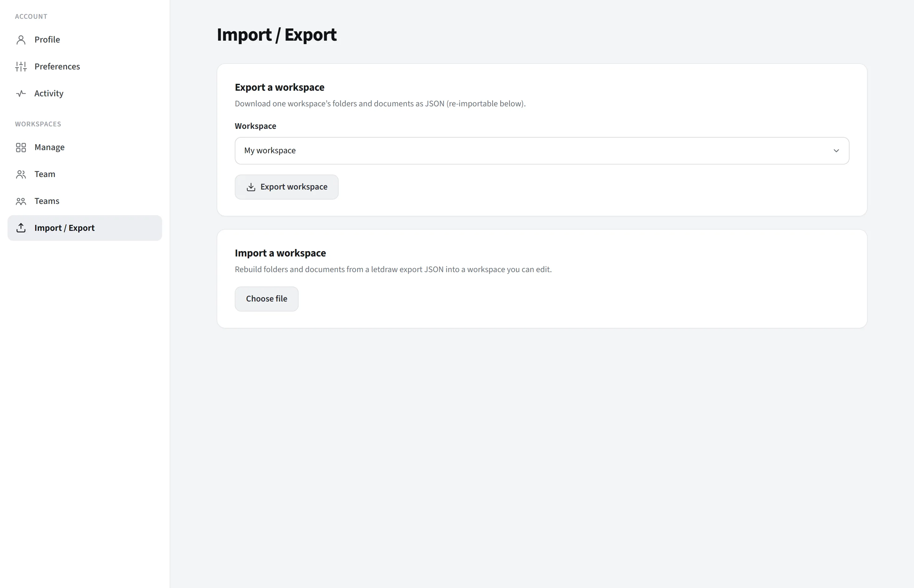The height and width of the screenshot is (588, 914).
Task: Click the Manage grid icon
Action: coord(21,147)
